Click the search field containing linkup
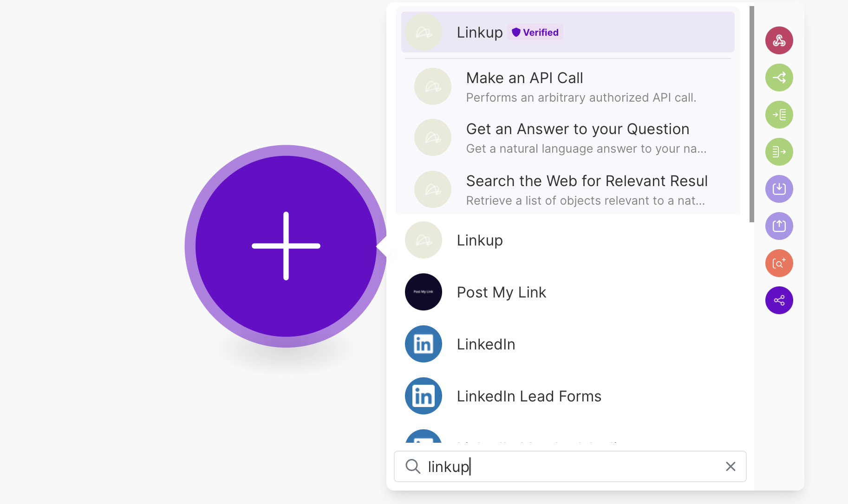Screen dimensions: 848x504 570,466
